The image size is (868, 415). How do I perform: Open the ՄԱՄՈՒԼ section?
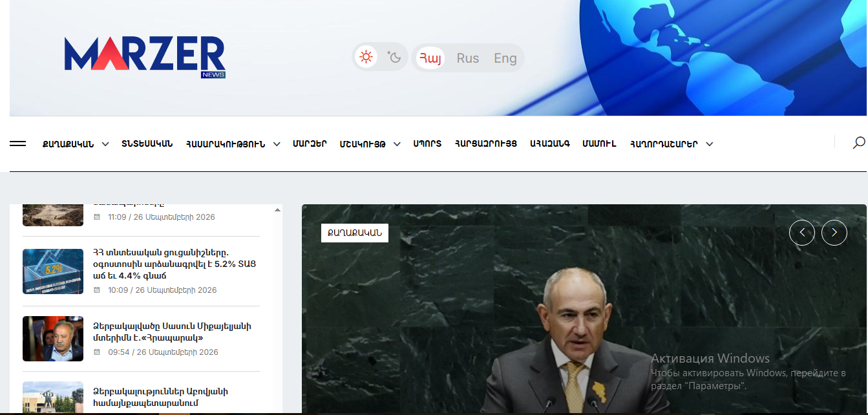(600, 144)
